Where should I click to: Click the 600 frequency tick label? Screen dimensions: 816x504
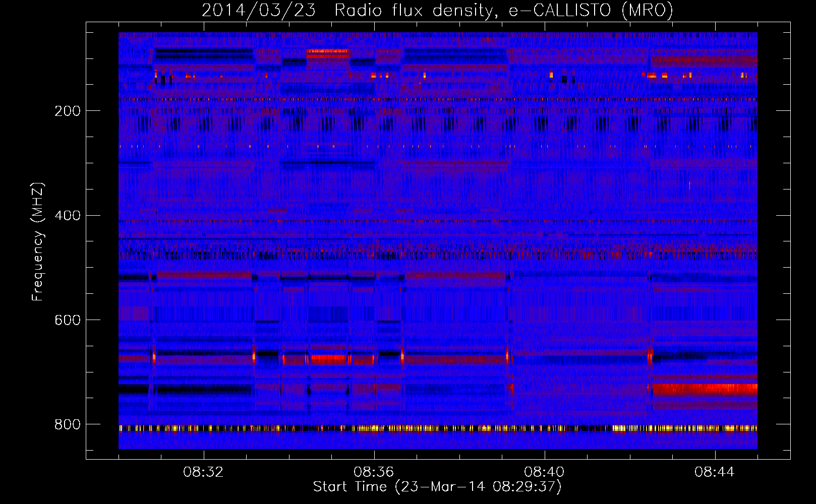68,320
